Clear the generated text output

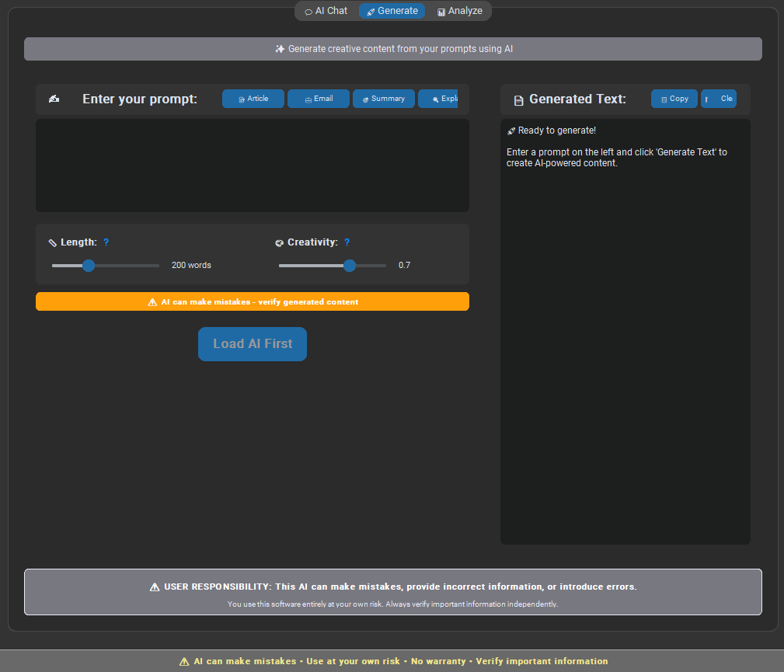720,99
